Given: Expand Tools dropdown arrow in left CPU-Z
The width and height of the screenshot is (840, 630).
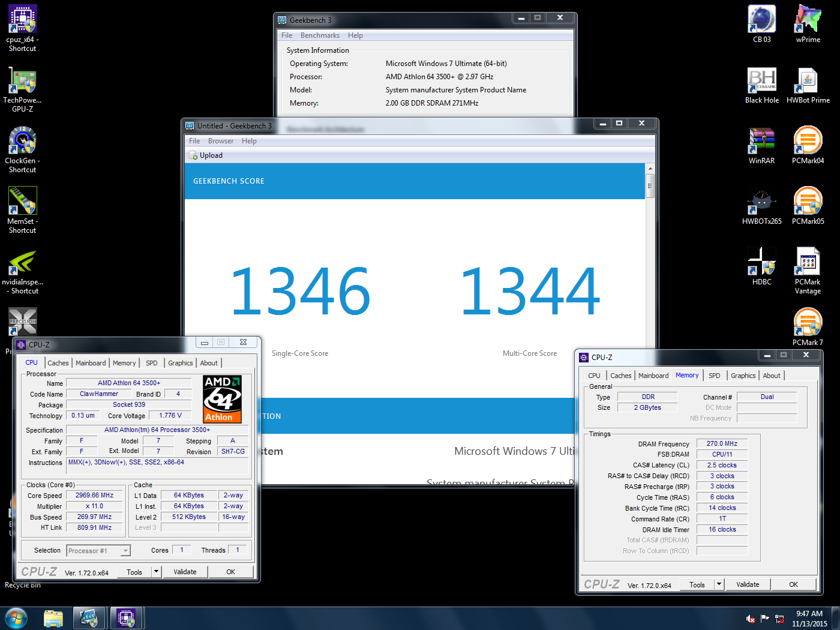Looking at the screenshot, I should pyautogui.click(x=156, y=572).
